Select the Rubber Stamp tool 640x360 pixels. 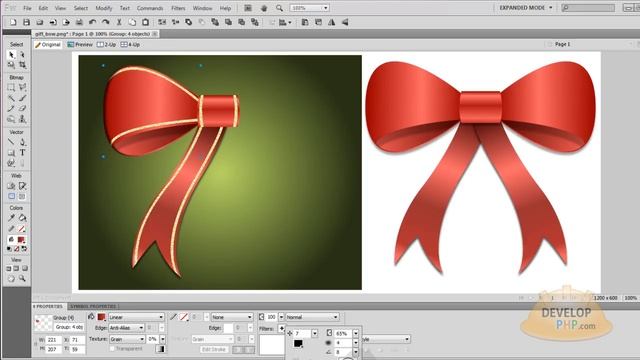(22, 119)
